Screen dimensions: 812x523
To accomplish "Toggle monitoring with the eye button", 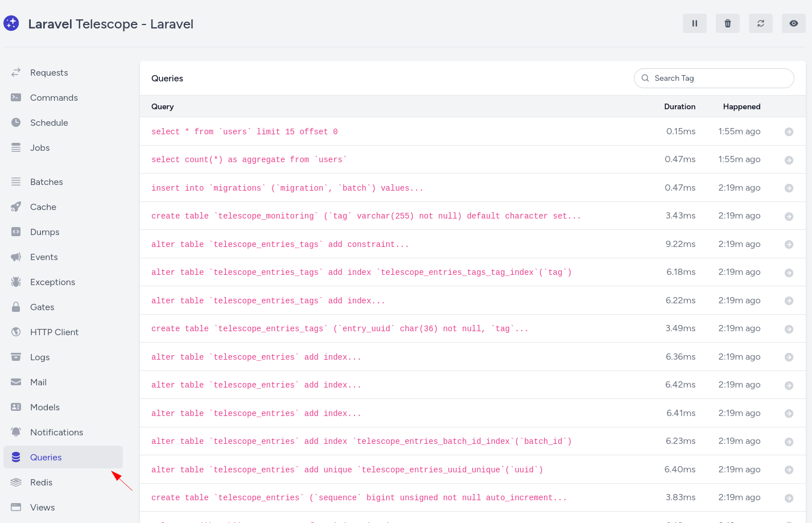I will (794, 23).
